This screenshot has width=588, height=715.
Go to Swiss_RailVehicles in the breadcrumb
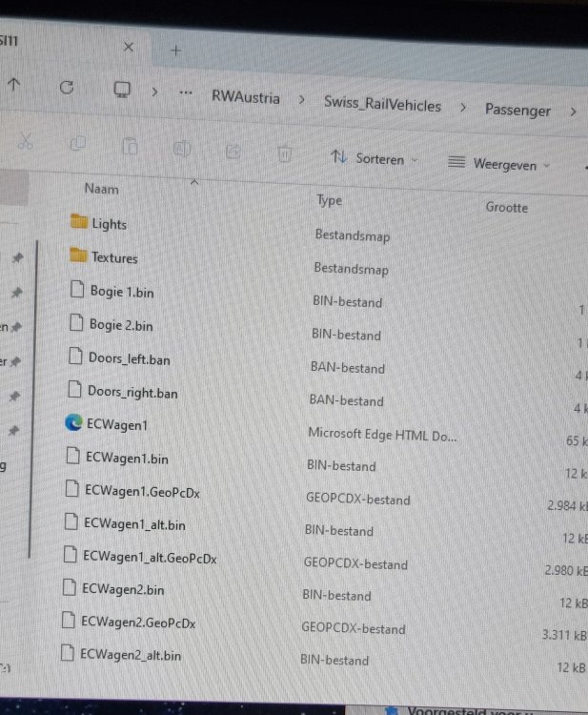coord(382,105)
